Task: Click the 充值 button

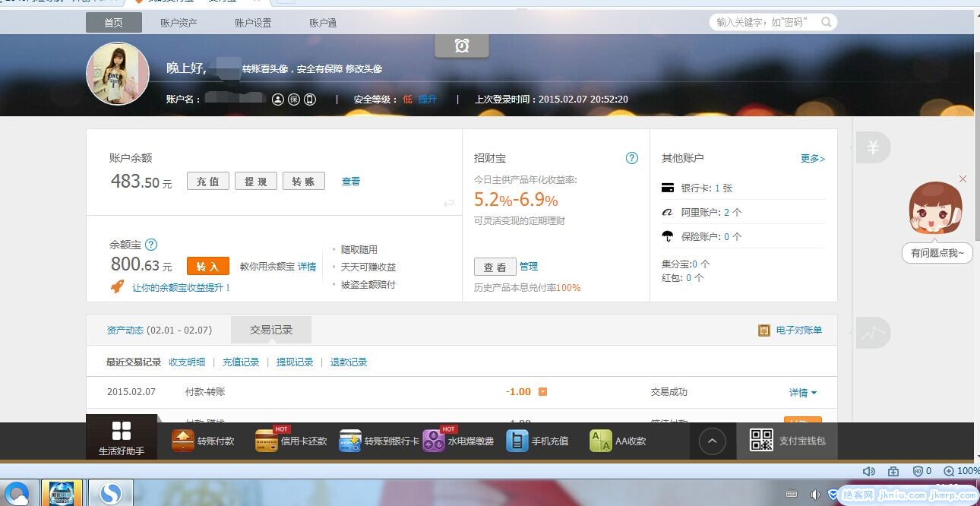Action: 207,182
